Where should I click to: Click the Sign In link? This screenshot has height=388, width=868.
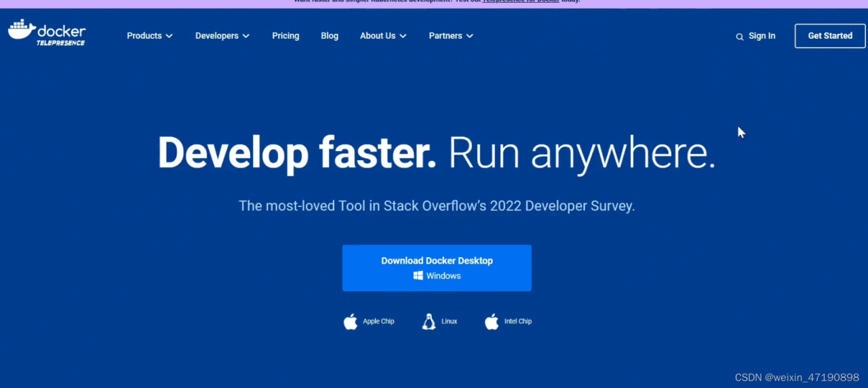coord(762,36)
